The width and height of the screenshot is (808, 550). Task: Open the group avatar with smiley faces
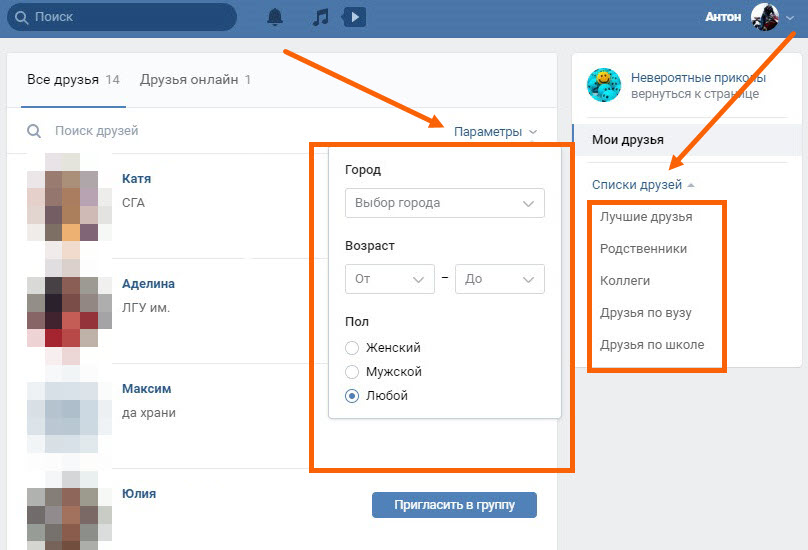point(604,85)
